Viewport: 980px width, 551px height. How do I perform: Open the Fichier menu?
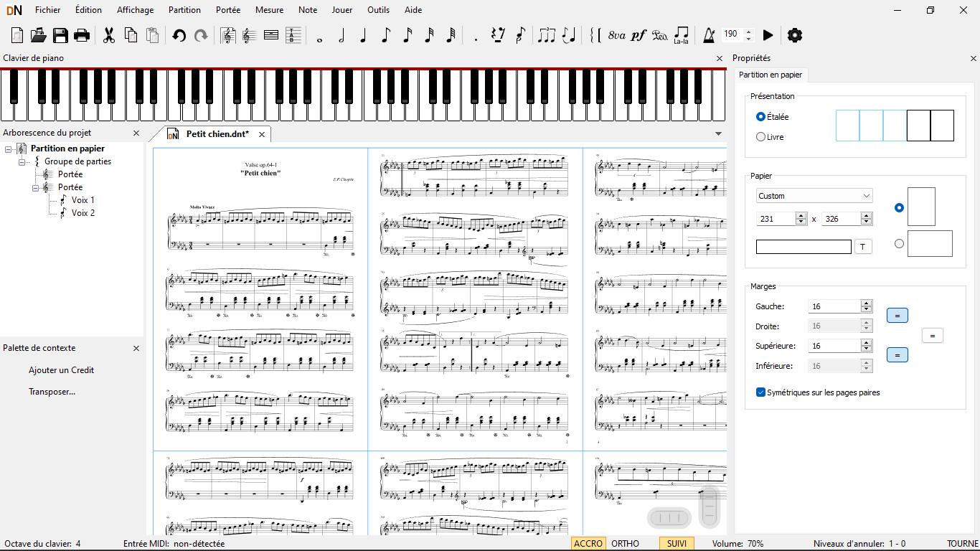[48, 10]
